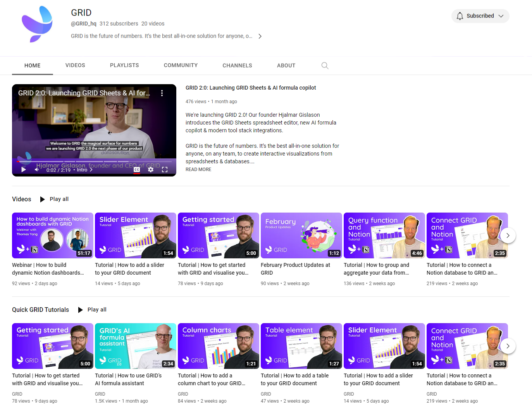Open the Table element tutorial thumbnail

pyautogui.click(x=301, y=346)
